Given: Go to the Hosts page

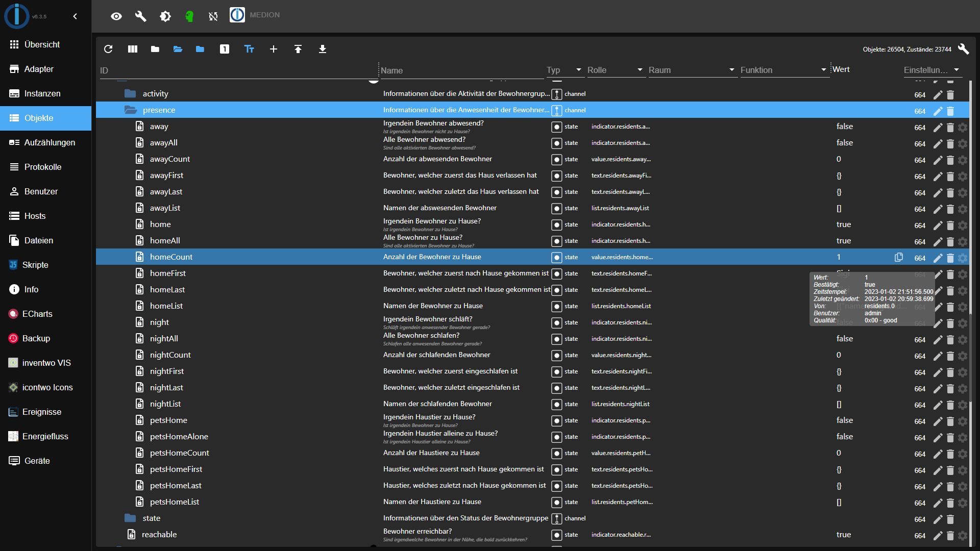Looking at the screenshot, I should click(45, 216).
